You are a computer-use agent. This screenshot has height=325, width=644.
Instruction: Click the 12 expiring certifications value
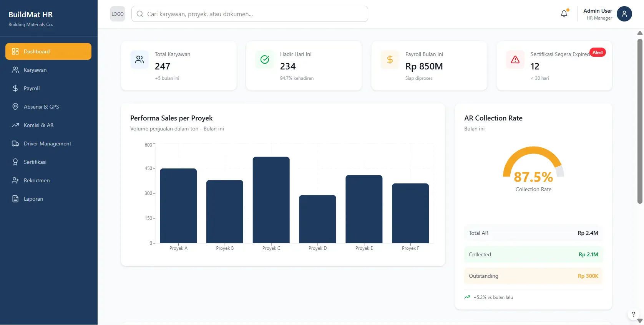point(535,66)
